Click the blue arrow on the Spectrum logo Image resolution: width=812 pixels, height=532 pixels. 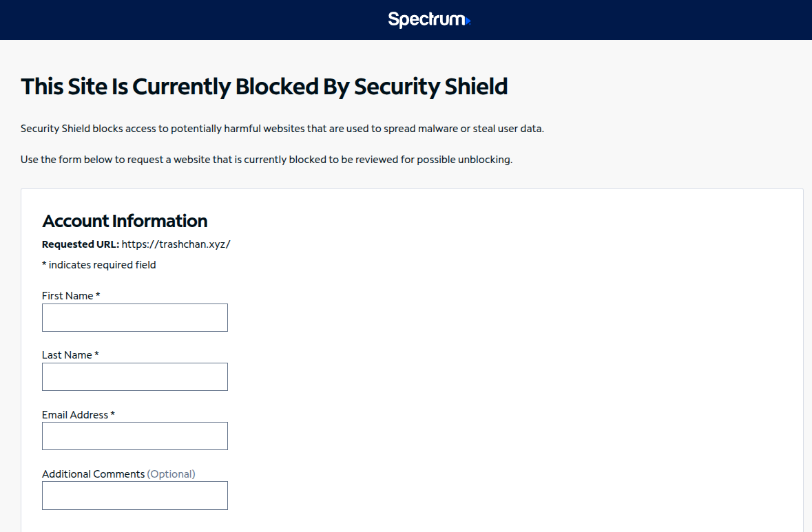(x=468, y=21)
